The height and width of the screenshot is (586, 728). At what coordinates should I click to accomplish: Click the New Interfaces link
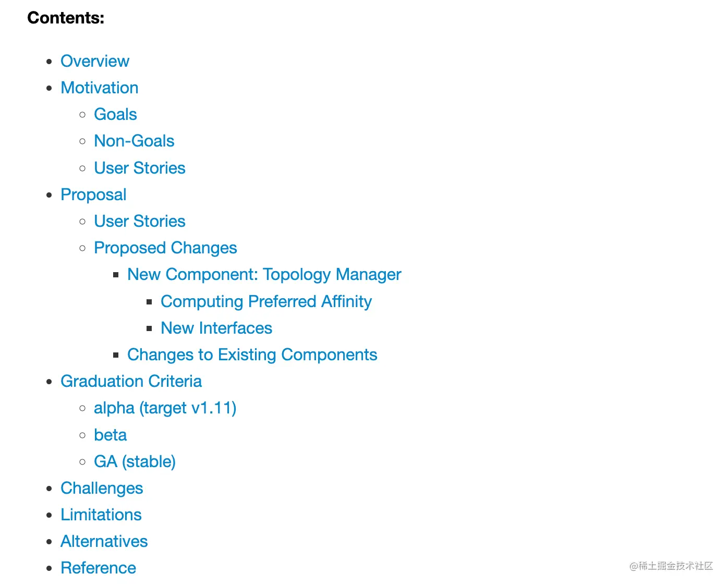(x=216, y=328)
